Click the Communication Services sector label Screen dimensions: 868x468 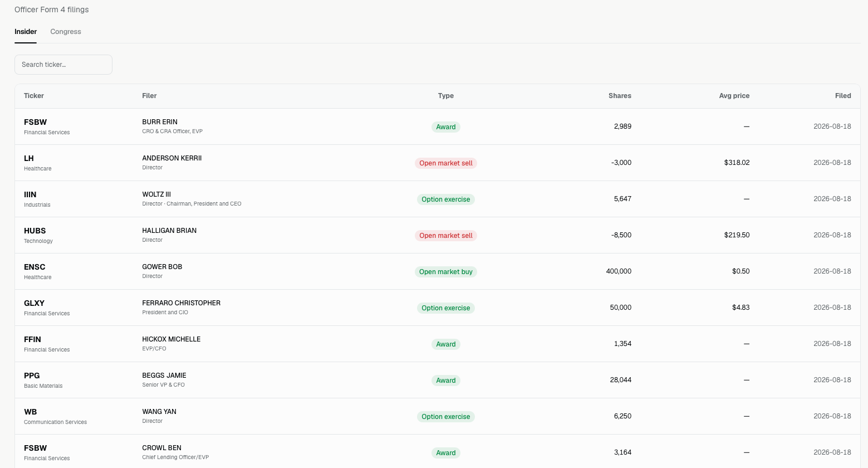[x=56, y=422]
